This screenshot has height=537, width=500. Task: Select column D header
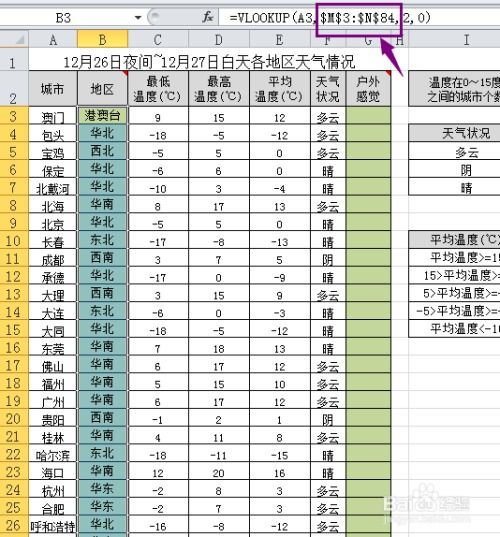[219, 40]
